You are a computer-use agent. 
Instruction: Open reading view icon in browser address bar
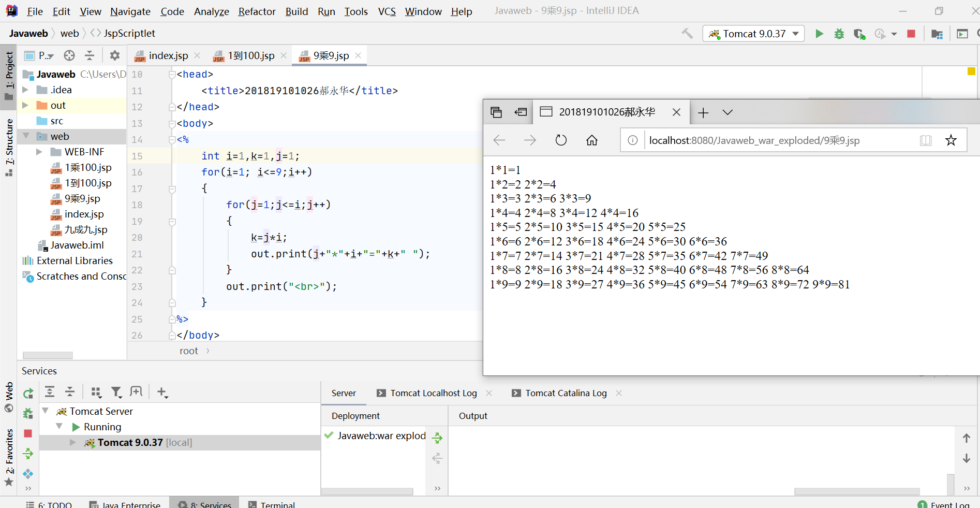pyautogui.click(x=926, y=140)
